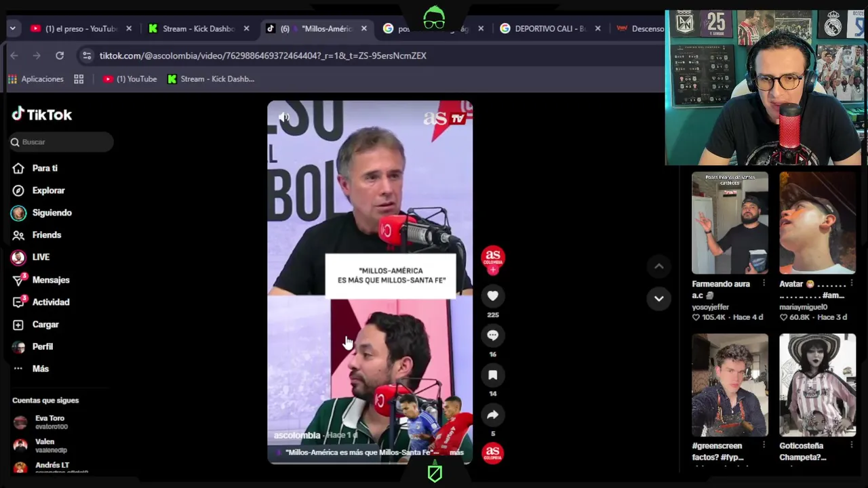Mute the video with speaker icon
The width and height of the screenshot is (868, 488).
[x=283, y=117]
